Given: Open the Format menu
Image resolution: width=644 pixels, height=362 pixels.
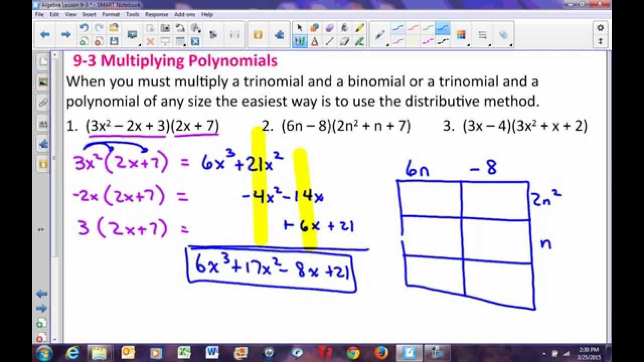Looking at the screenshot, I should click(111, 15).
